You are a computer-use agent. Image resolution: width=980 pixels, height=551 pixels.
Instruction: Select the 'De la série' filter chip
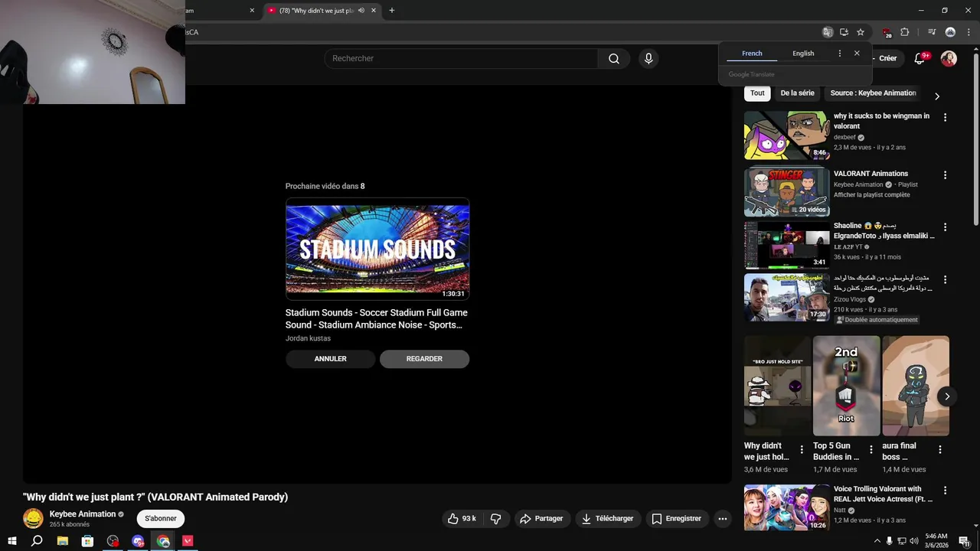797,93
